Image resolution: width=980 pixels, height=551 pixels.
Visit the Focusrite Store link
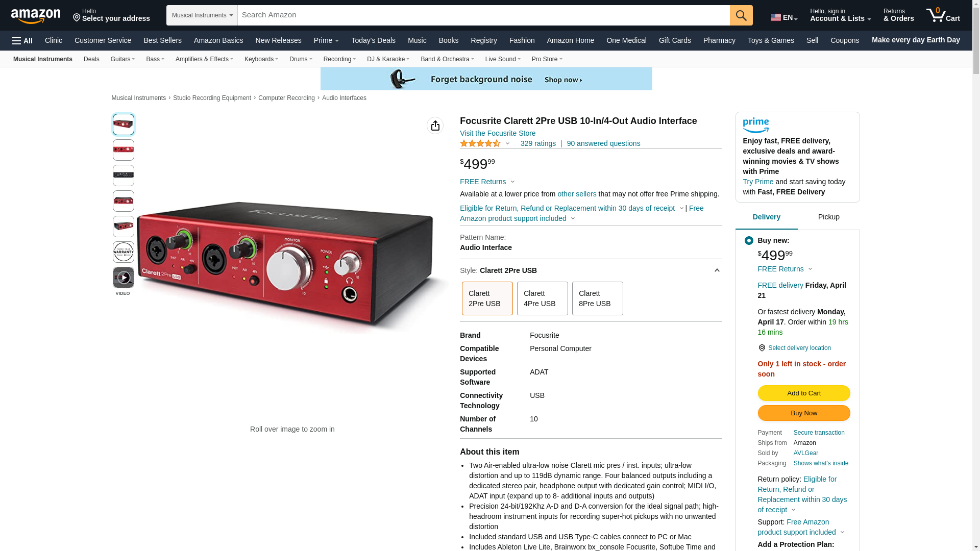[x=497, y=133]
